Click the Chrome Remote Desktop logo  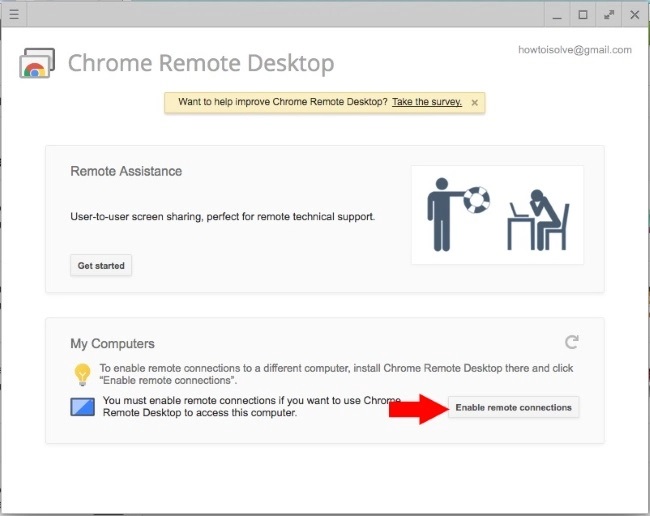(37, 63)
